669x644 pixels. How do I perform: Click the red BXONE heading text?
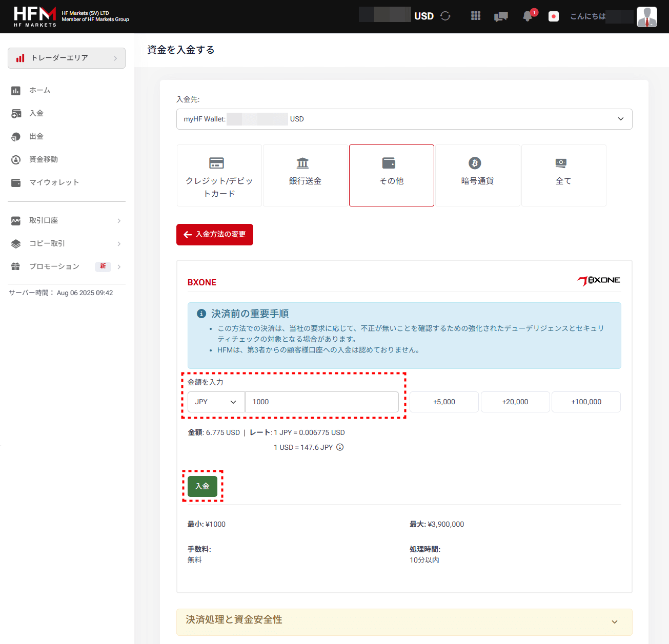pos(202,282)
